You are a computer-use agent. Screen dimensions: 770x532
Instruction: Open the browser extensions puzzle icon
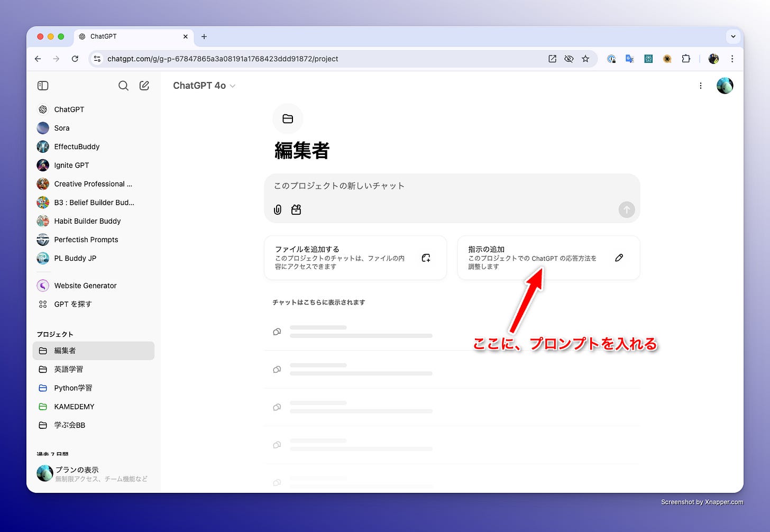686,59
